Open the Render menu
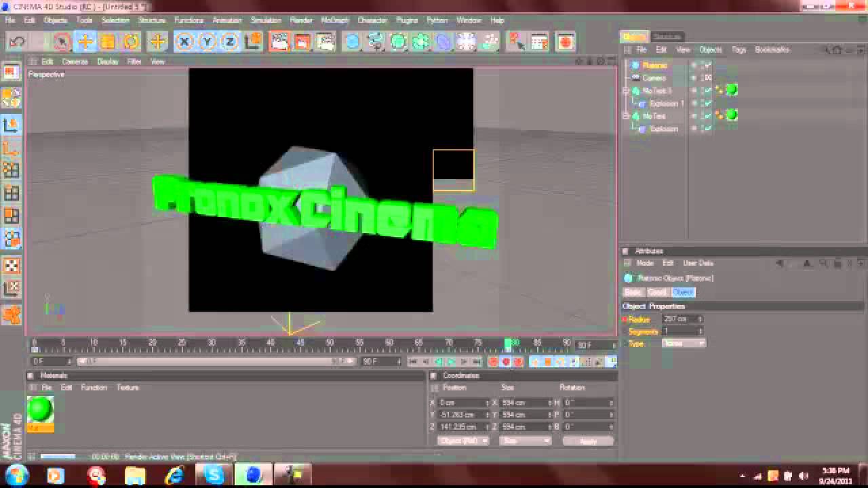This screenshot has width=868, height=488. (x=301, y=20)
